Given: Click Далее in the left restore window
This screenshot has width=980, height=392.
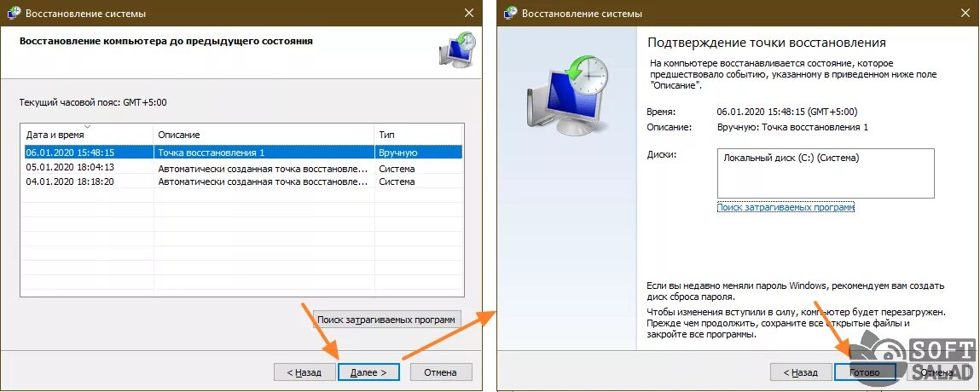Looking at the screenshot, I should click(368, 372).
